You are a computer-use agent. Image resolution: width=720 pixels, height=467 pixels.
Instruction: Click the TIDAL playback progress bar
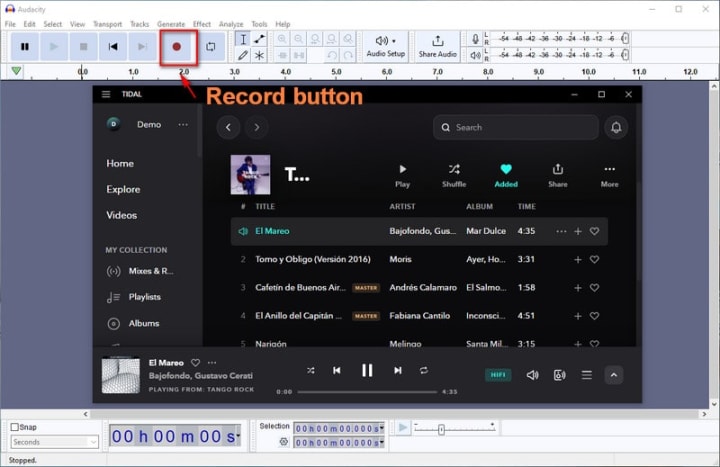pos(367,392)
